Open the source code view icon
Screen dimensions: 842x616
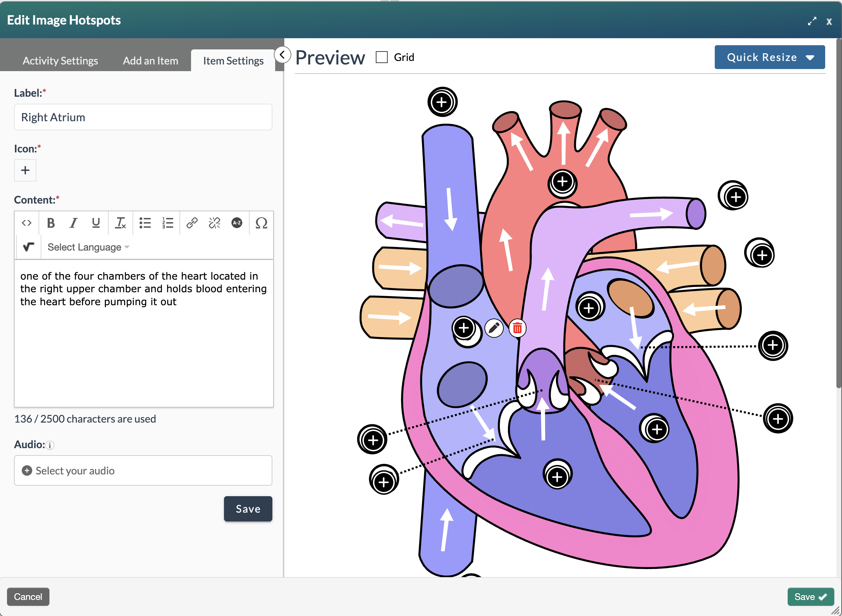27,223
